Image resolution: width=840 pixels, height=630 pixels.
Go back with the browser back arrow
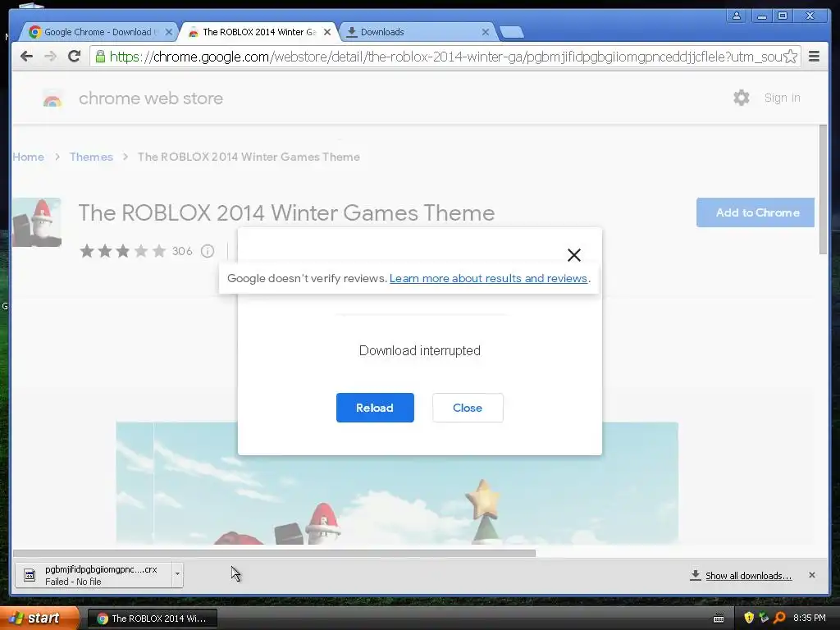(26, 57)
